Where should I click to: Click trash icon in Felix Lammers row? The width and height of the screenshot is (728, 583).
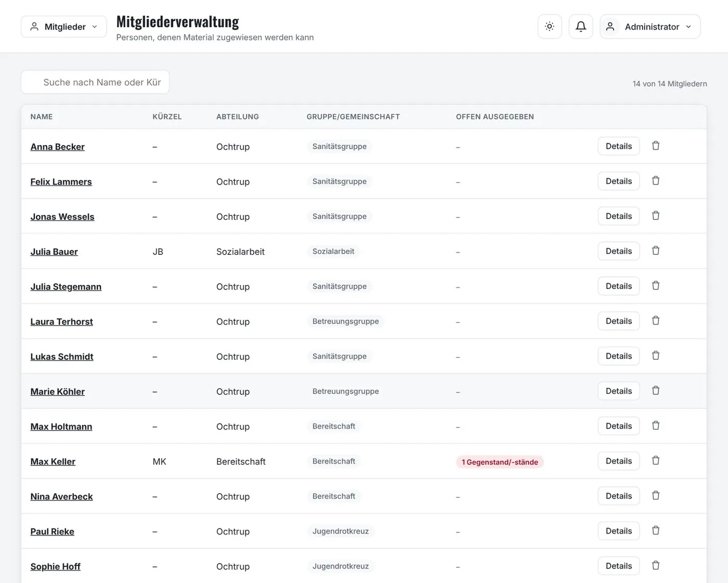656,181
